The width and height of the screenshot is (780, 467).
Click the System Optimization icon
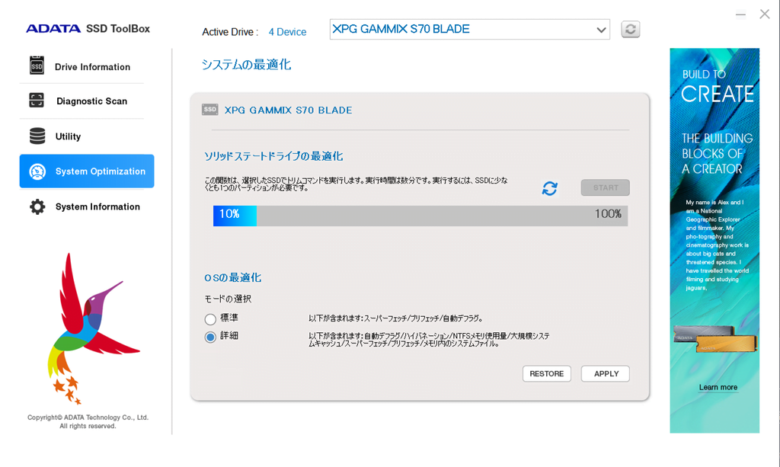[x=37, y=172]
